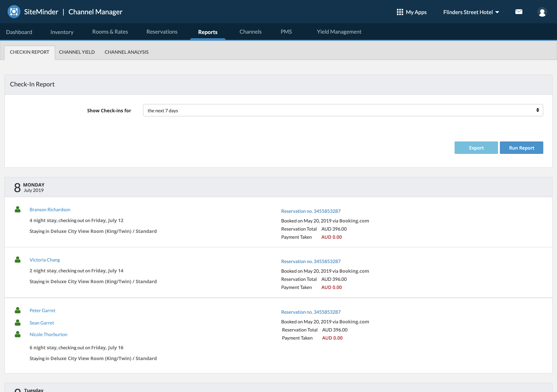Open the Reservations menu

[162, 32]
